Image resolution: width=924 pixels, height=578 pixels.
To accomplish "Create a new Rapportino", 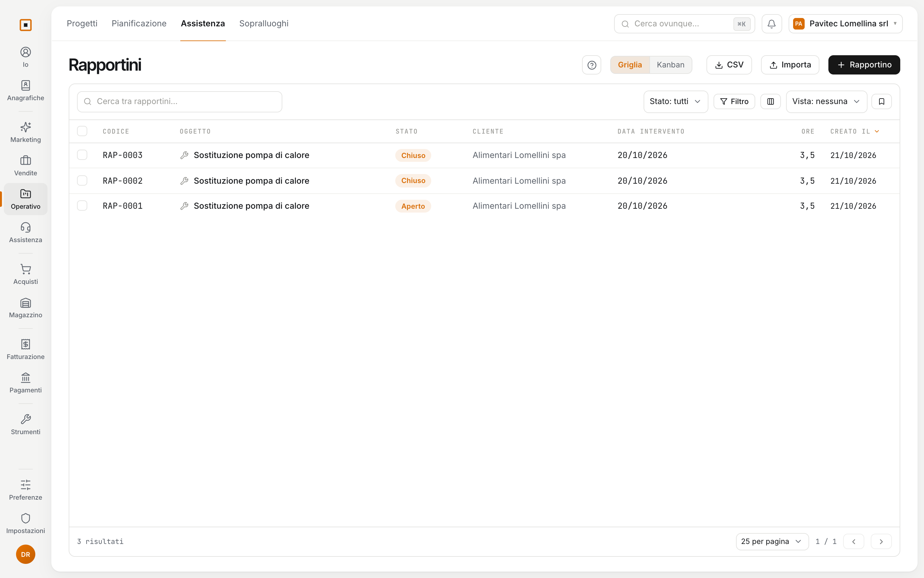I will pos(864,65).
